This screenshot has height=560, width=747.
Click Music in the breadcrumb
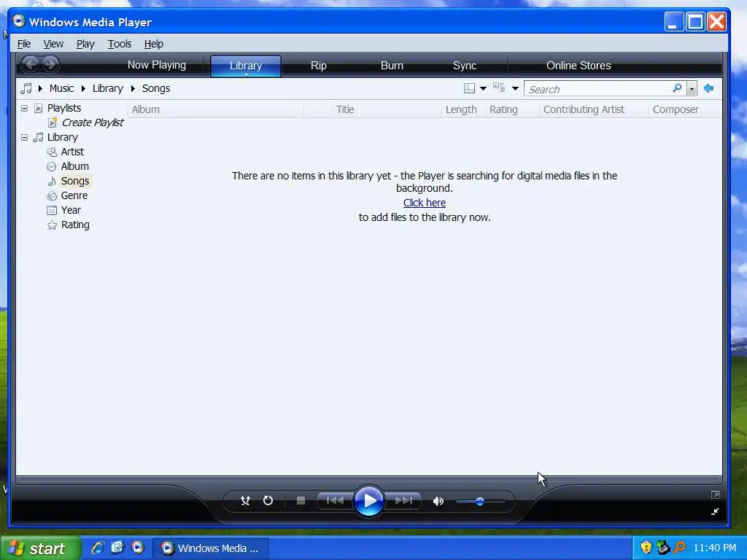pyautogui.click(x=61, y=88)
